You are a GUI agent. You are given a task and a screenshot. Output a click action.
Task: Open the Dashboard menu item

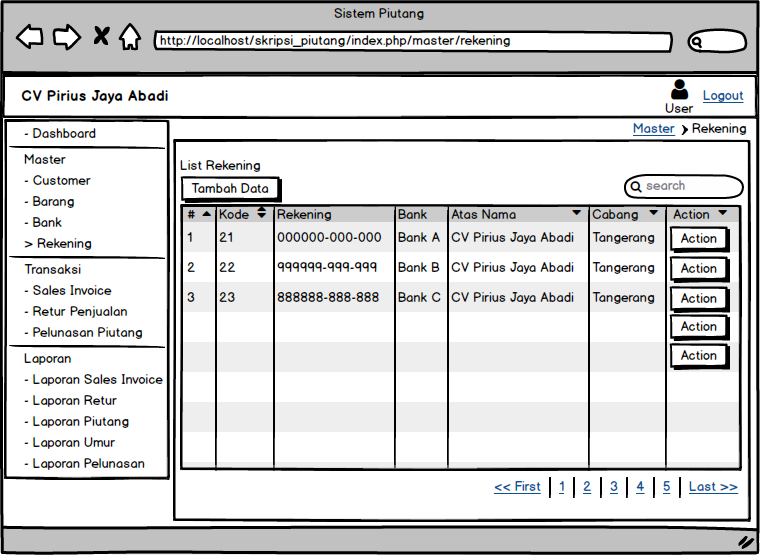coord(60,133)
